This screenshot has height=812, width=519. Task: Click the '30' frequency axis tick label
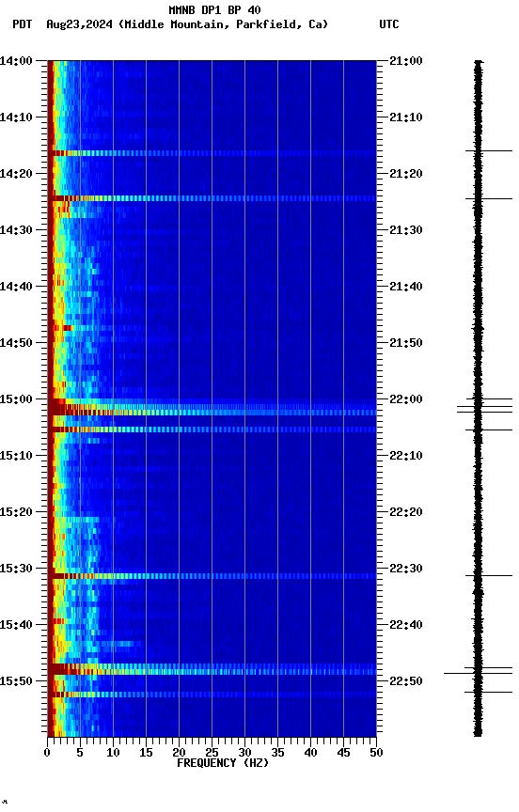tap(244, 753)
